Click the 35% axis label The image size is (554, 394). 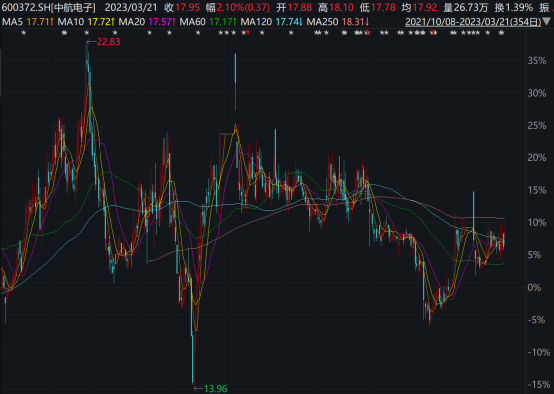click(537, 60)
